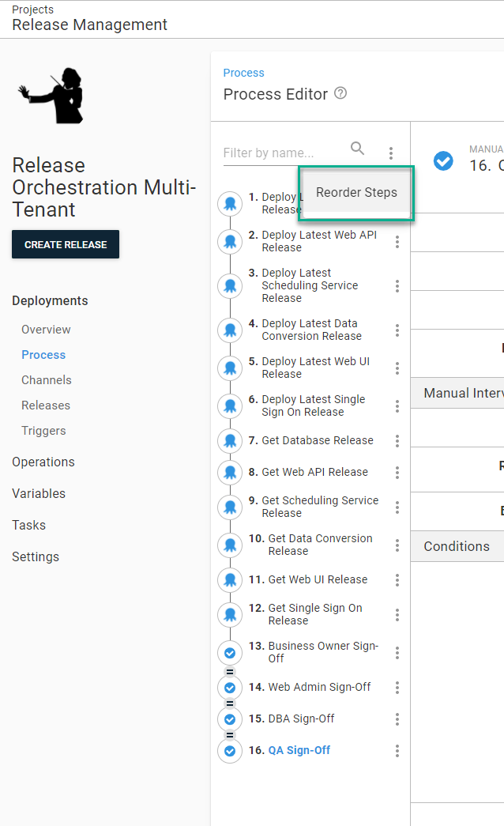Image resolution: width=504 pixels, height=826 pixels.
Task: Click the Business Owner Sign-Off check icon
Action: coord(230,653)
